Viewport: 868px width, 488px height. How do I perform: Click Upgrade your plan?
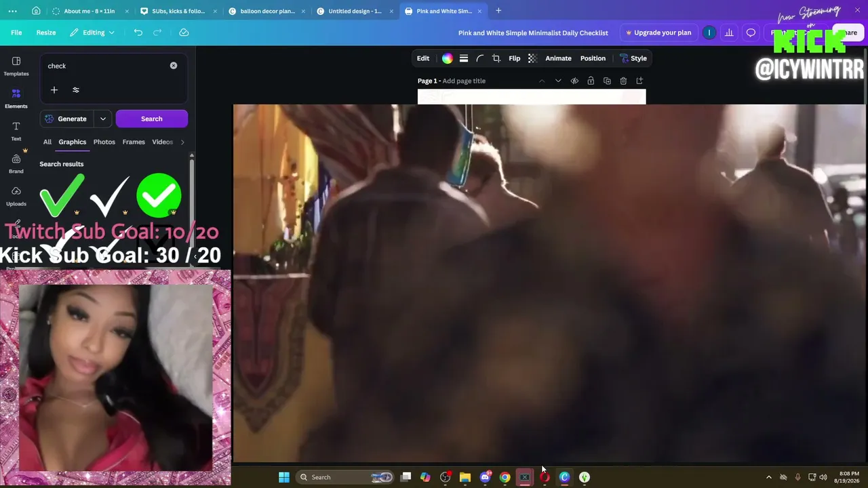[x=658, y=33]
